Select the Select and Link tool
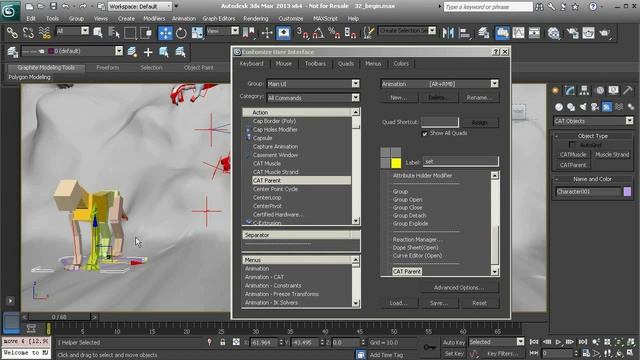 click(12, 32)
